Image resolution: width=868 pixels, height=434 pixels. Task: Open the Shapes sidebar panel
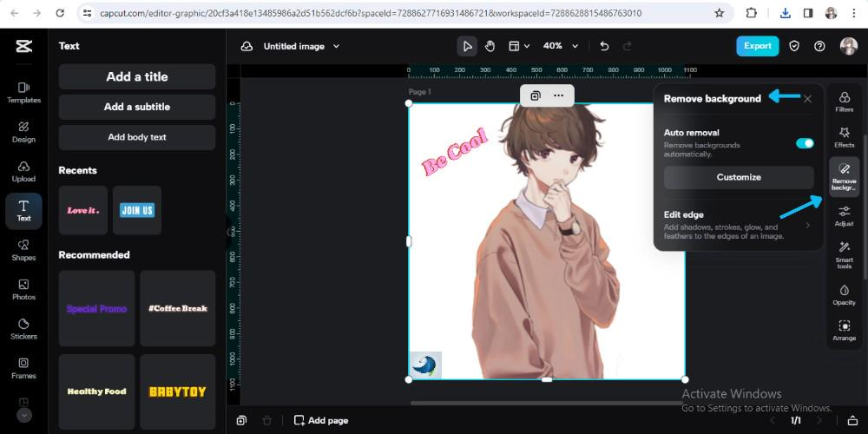click(x=23, y=250)
